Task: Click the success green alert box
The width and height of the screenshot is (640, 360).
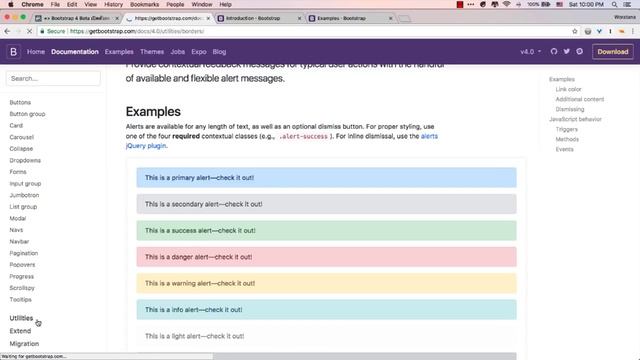Action: click(326, 230)
